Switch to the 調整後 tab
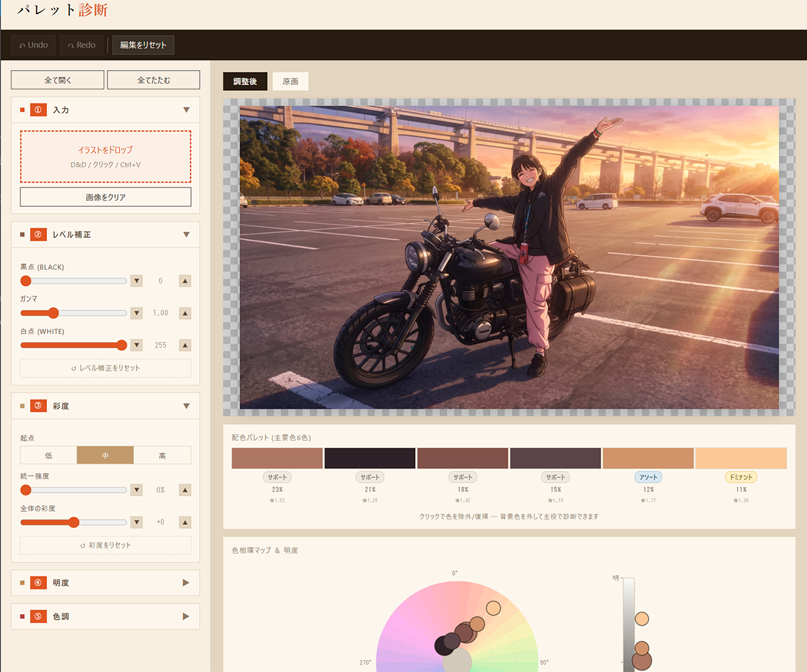Screen dimensions: 807x672 pos(245,81)
